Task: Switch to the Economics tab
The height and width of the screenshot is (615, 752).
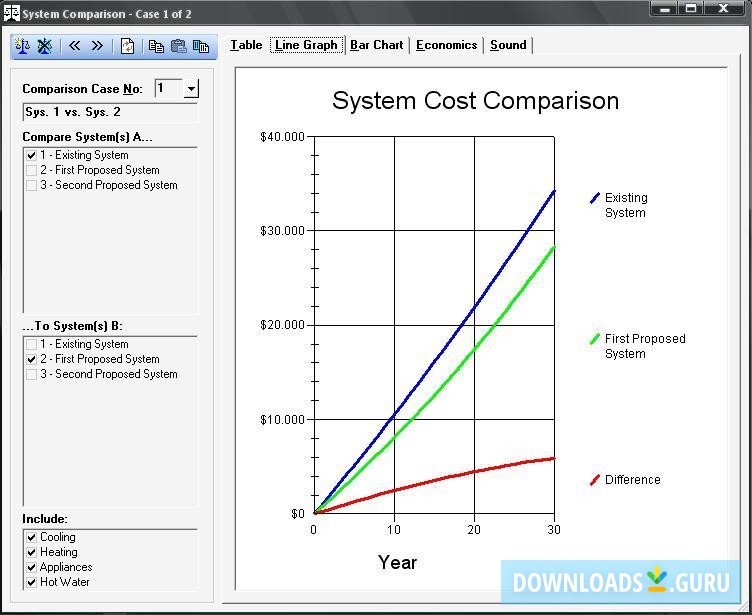Action: point(446,45)
